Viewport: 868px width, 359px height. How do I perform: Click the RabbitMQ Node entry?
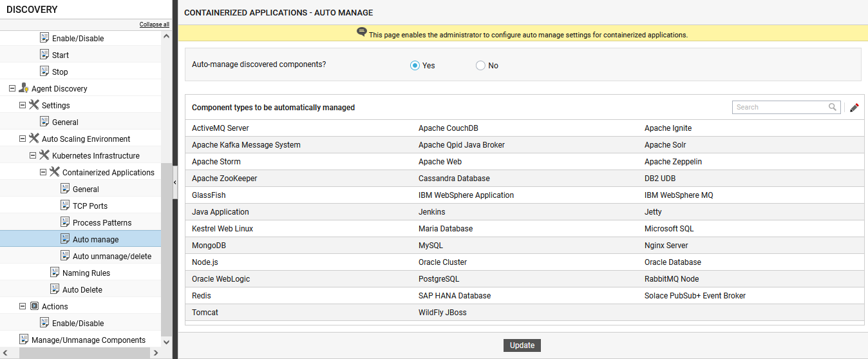(672, 279)
